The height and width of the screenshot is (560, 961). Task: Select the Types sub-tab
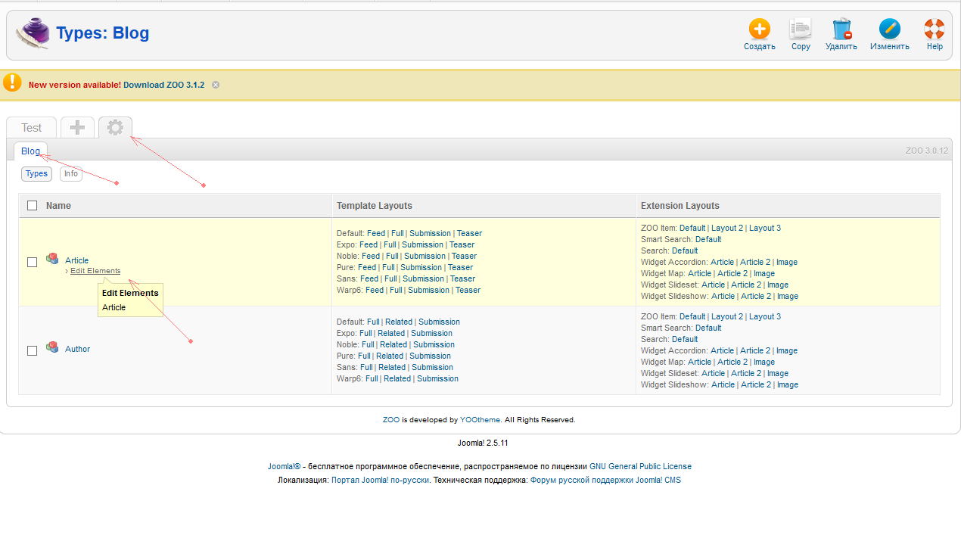click(x=36, y=173)
